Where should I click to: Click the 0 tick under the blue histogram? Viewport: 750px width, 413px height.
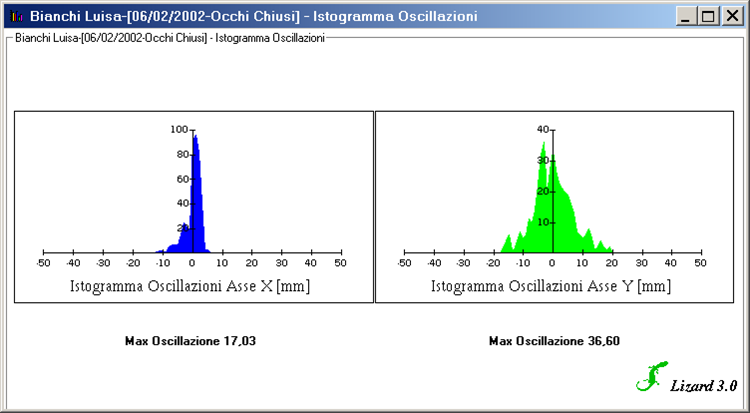pyautogui.click(x=192, y=263)
